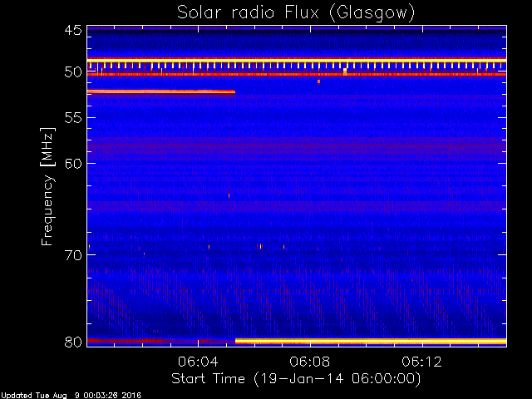Image resolution: width=532 pixels, height=399 pixels.
Task: Click the 'Solar radio Flux (Glasgow)' title
Action: [296, 13]
